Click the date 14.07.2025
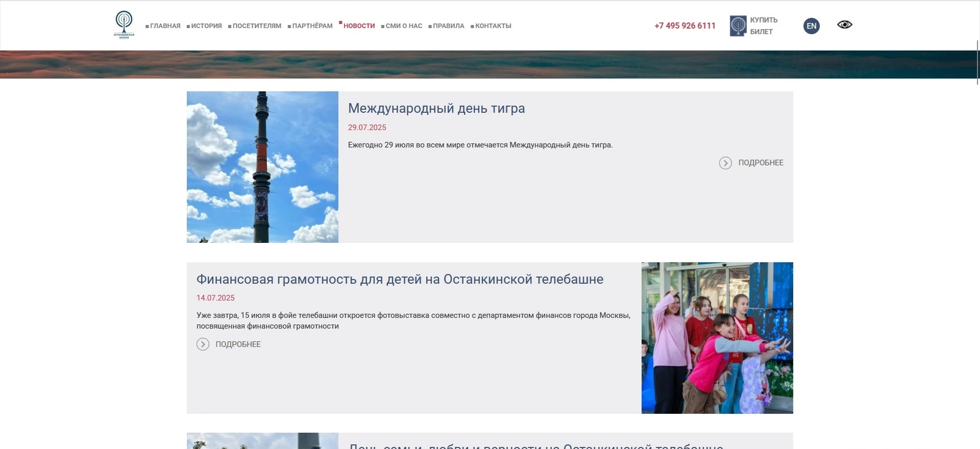The width and height of the screenshot is (980, 449). 215,298
